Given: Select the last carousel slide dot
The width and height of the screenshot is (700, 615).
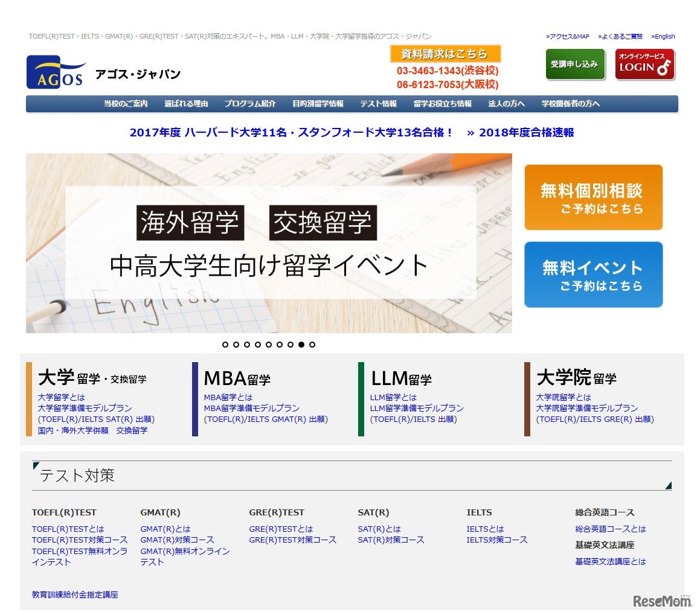Looking at the screenshot, I should (x=312, y=345).
